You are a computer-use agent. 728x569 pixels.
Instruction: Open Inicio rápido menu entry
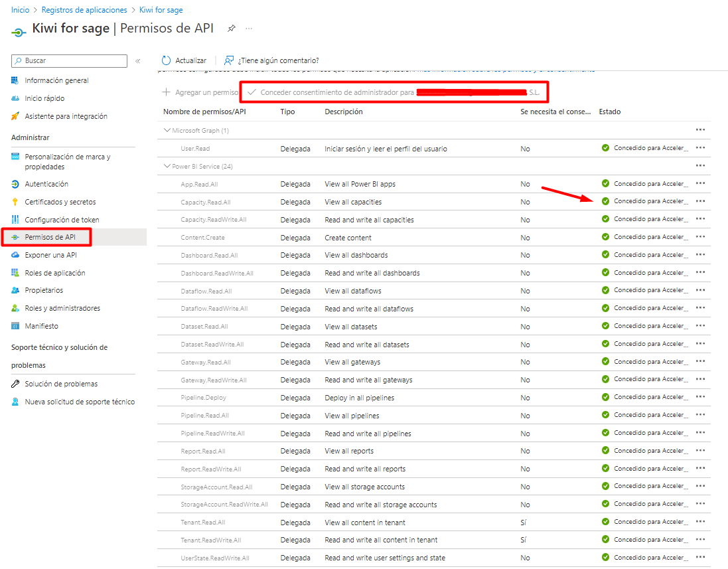click(44, 98)
